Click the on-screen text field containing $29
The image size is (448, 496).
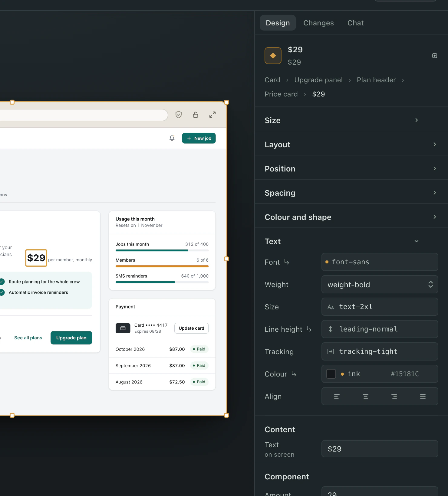(x=380, y=449)
